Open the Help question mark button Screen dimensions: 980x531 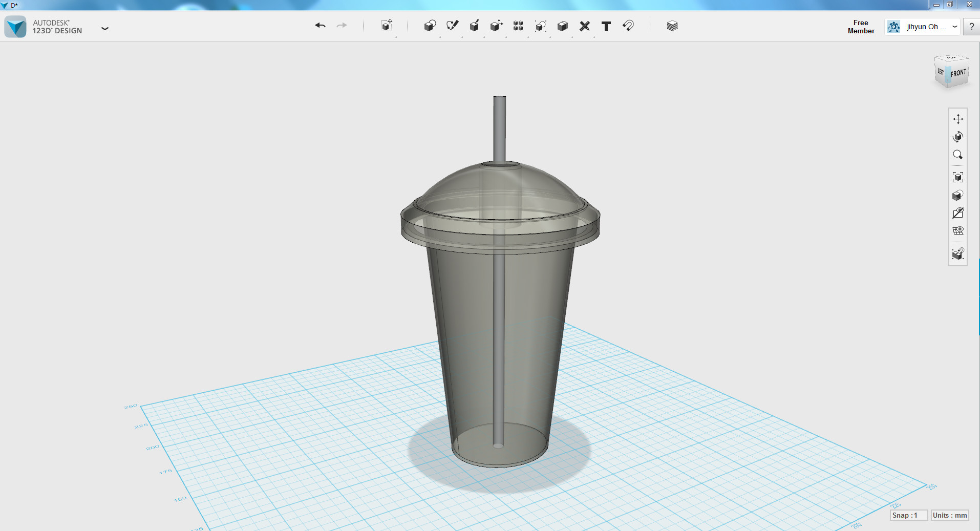(x=971, y=27)
